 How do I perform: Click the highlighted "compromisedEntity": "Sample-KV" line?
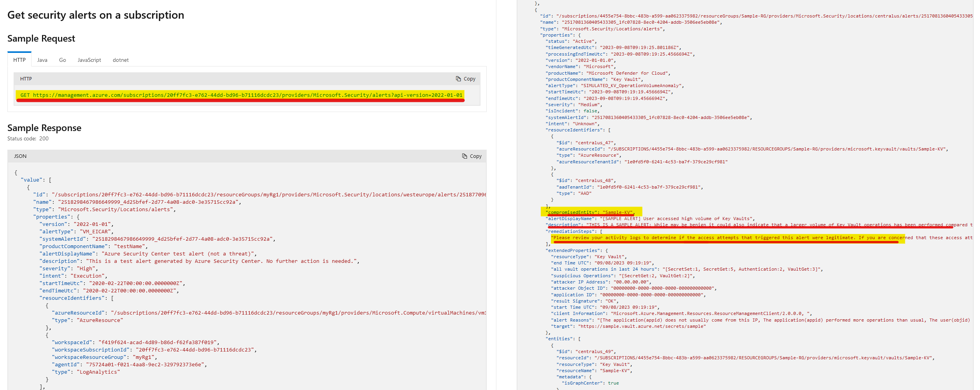(590, 212)
